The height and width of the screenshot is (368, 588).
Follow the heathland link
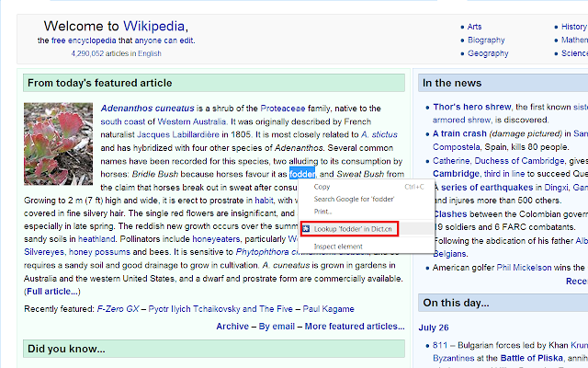(96, 239)
